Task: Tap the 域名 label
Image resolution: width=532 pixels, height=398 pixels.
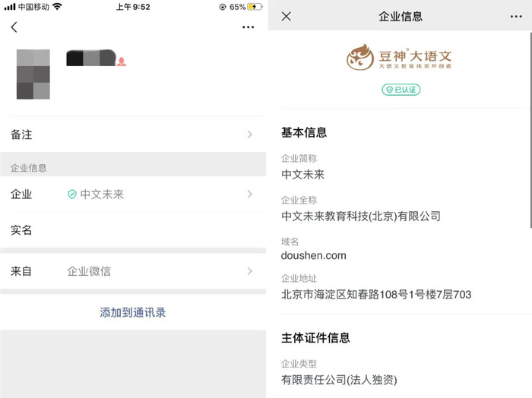Action: (290, 242)
